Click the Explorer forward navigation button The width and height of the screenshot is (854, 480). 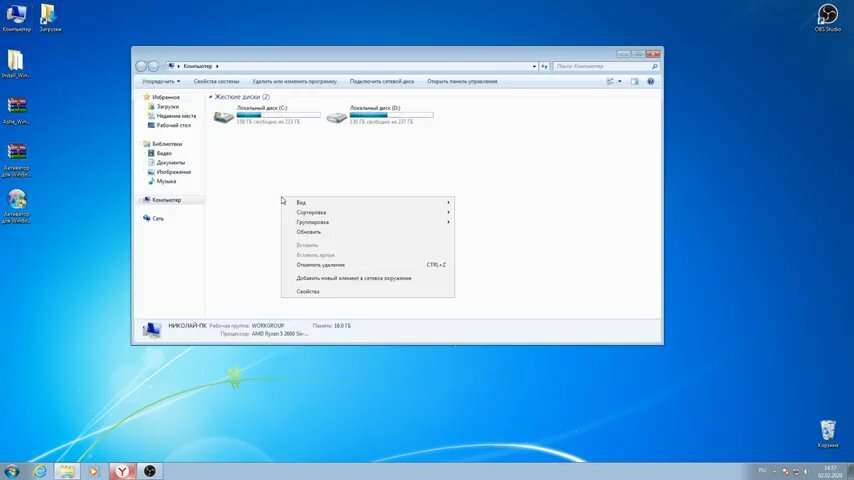(x=154, y=66)
